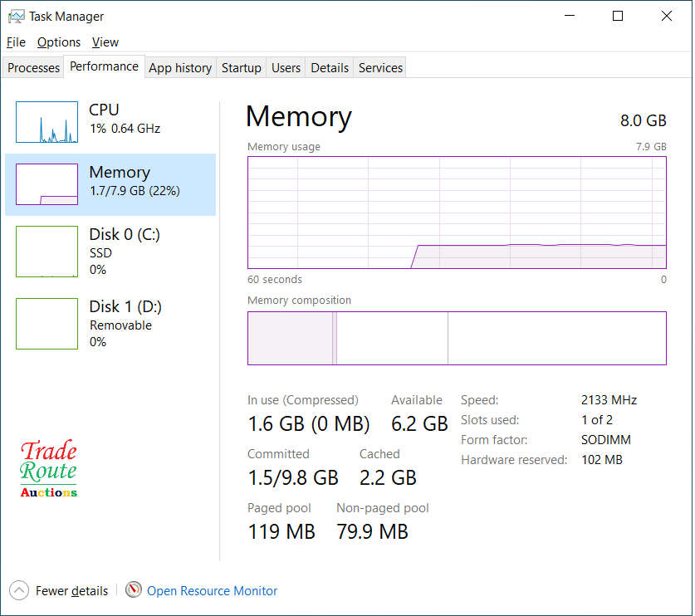Select the CPU mini graph thumbnail

(46, 122)
